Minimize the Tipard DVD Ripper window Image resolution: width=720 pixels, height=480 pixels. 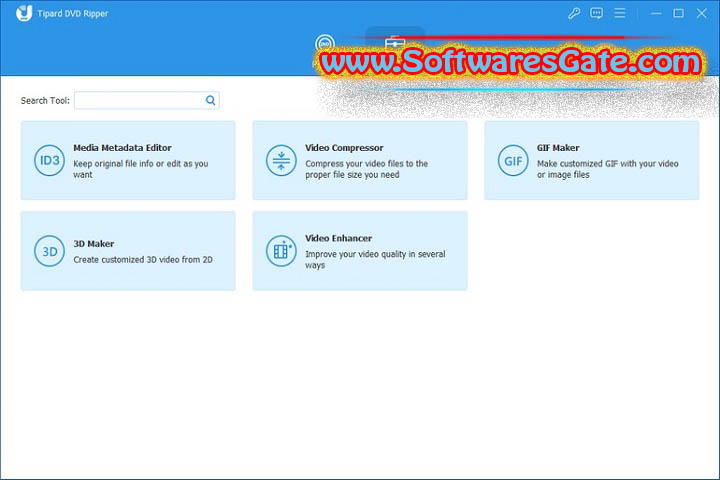[656, 13]
